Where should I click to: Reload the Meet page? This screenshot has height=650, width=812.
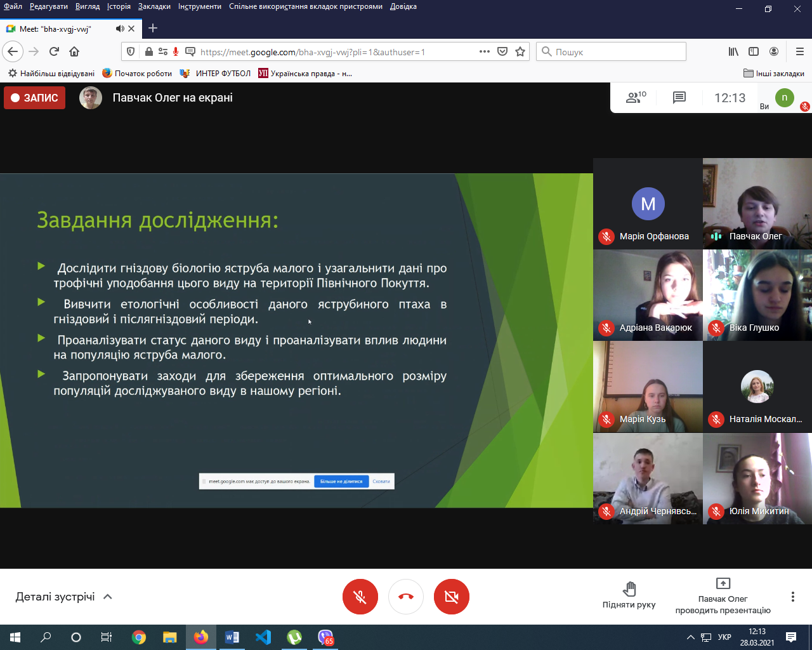click(54, 51)
